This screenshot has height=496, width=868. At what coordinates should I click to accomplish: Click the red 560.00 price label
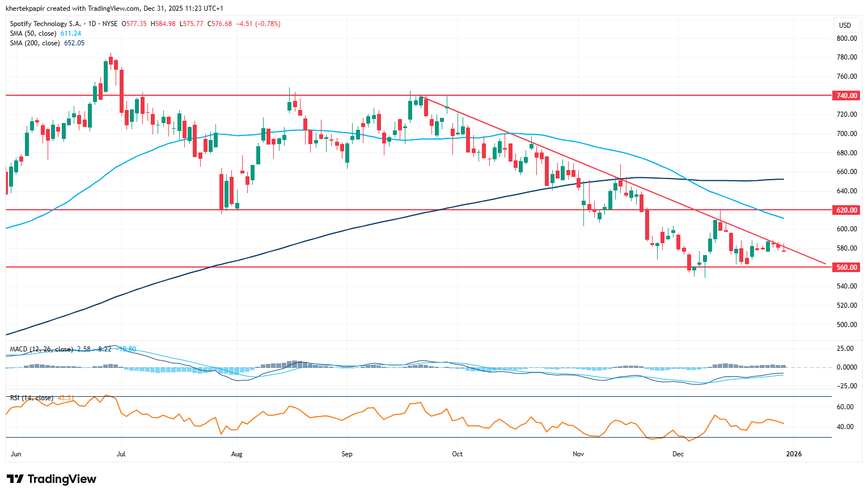pyautogui.click(x=846, y=268)
